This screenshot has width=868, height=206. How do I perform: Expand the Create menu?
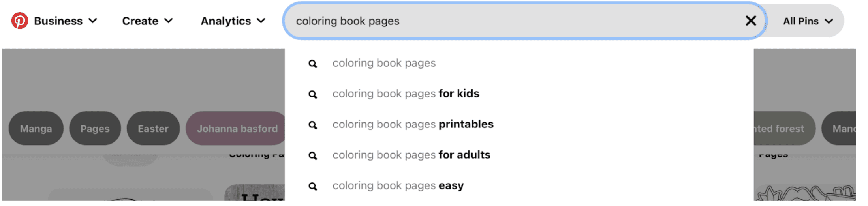(x=147, y=21)
